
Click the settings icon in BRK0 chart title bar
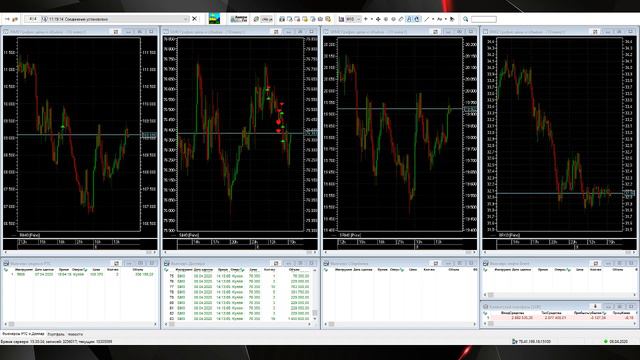[x=595, y=31]
